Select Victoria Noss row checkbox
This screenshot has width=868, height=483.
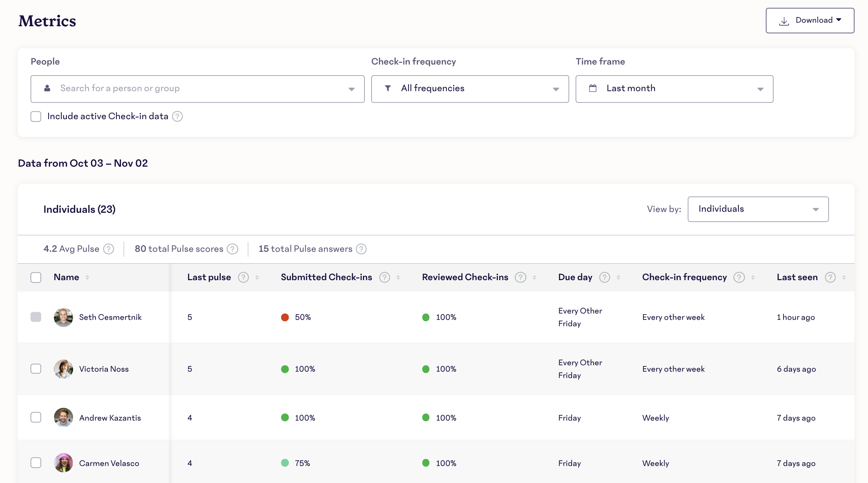pyautogui.click(x=36, y=369)
